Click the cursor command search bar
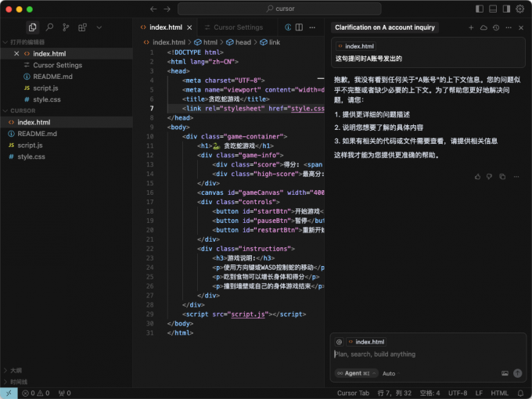The width and height of the screenshot is (532, 399). click(x=279, y=9)
